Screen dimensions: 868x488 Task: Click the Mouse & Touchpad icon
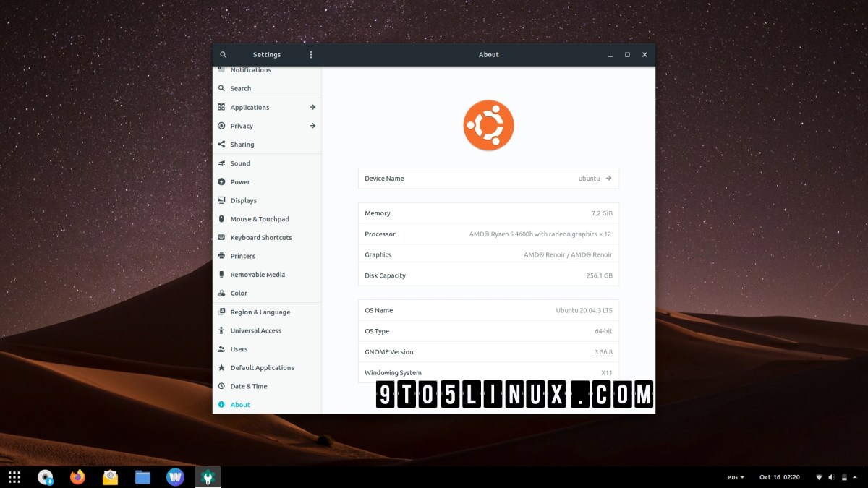coord(221,219)
